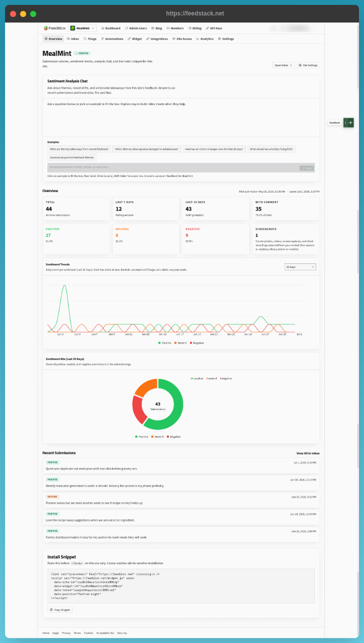
Task: Open the feedback widget plus icon
Action: coord(351,123)
